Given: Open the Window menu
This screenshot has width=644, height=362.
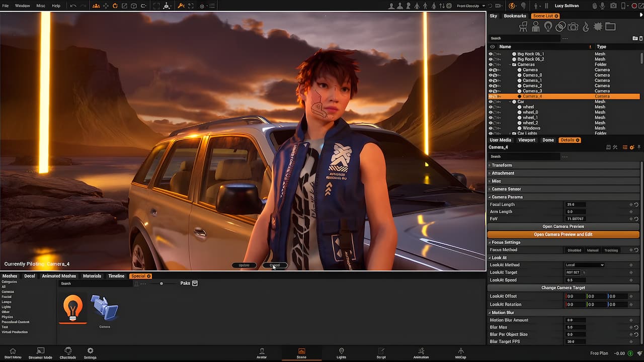Looking at the screenshot, I should coord(22,6).
